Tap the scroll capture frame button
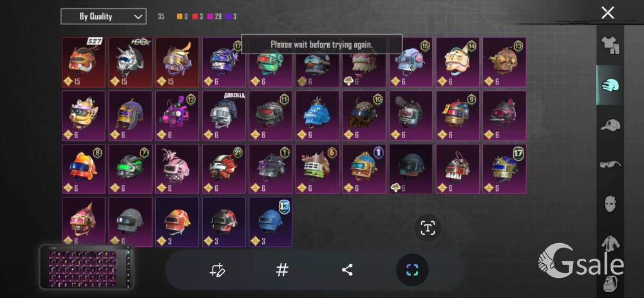 412,270
